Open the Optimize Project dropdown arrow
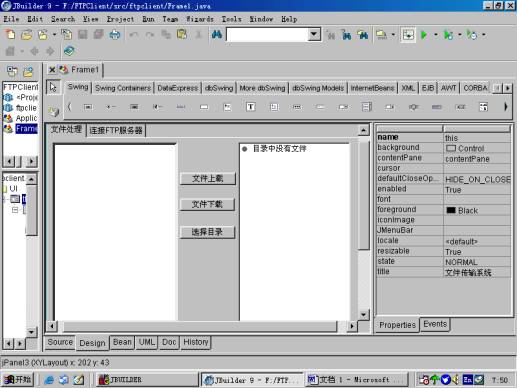Image resolution: width=517 pixels, height=388 pixels. [x=484, y=34]
